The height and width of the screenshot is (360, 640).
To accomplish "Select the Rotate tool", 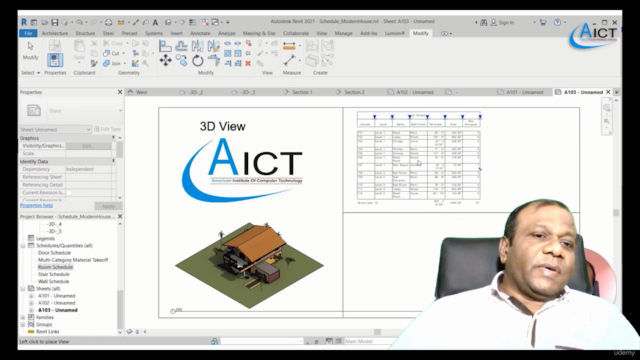I will click(198, 61).
